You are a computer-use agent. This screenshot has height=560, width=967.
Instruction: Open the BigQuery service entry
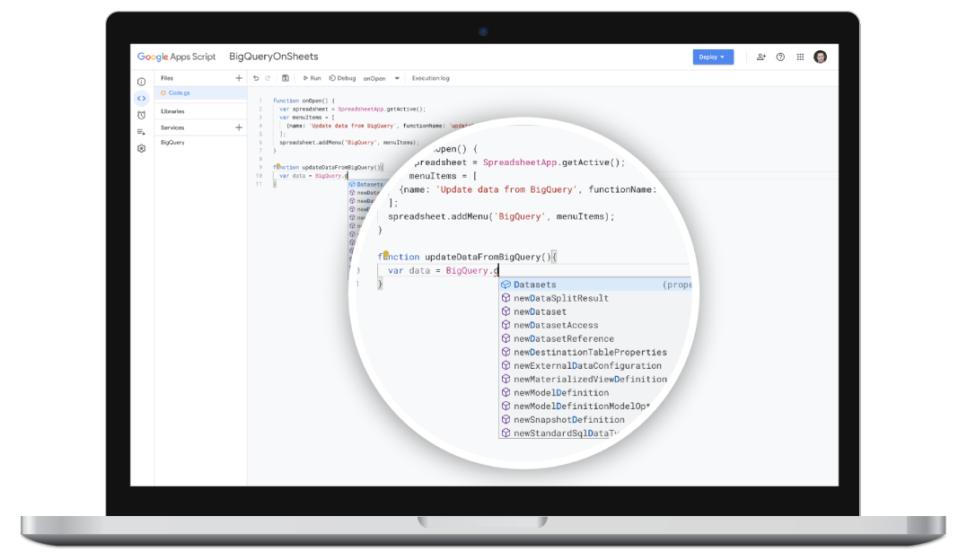(x=172, y=143)
